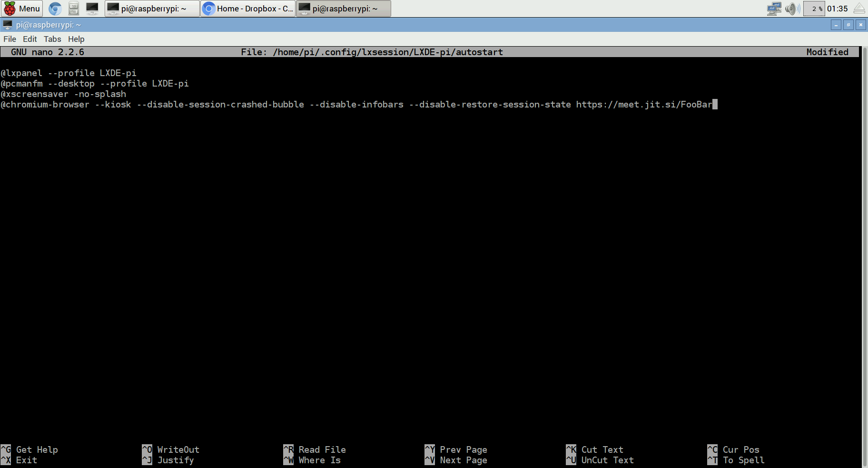Open the File menu in the terminal
This screenshot has width=868, height=468.
click(10, 39)
